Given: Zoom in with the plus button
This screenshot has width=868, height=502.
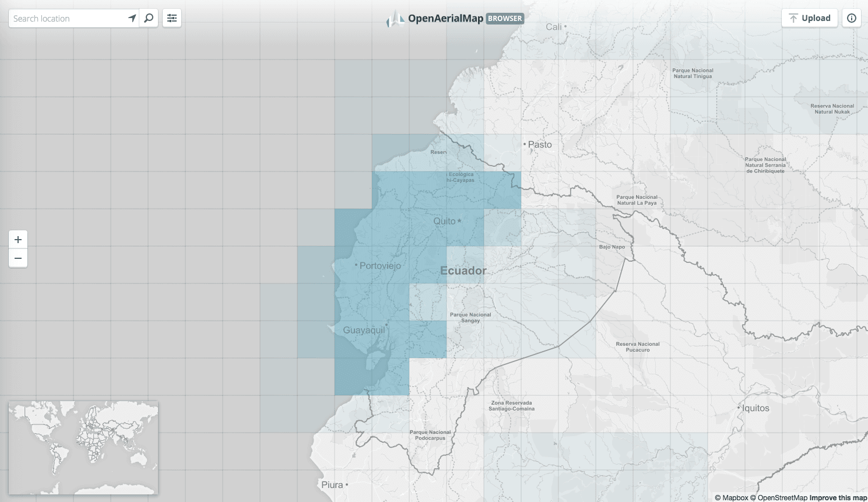Looking at the screenshot, I should pyautogui.click(x=18, y=240).
